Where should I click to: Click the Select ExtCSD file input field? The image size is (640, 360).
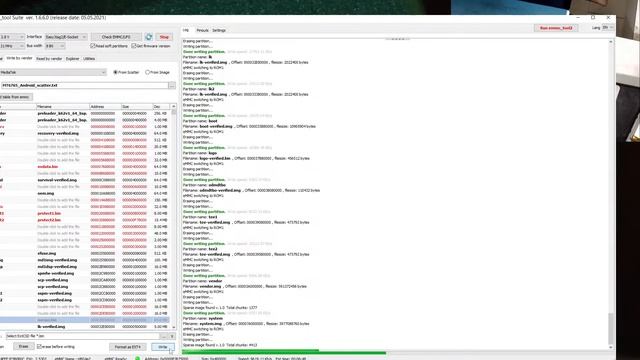(x=82, y=336)
